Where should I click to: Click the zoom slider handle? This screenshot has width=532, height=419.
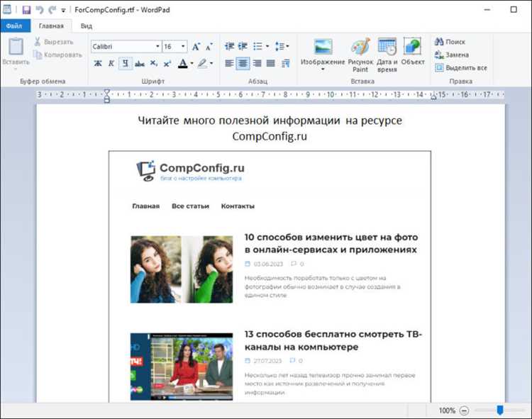500,410
